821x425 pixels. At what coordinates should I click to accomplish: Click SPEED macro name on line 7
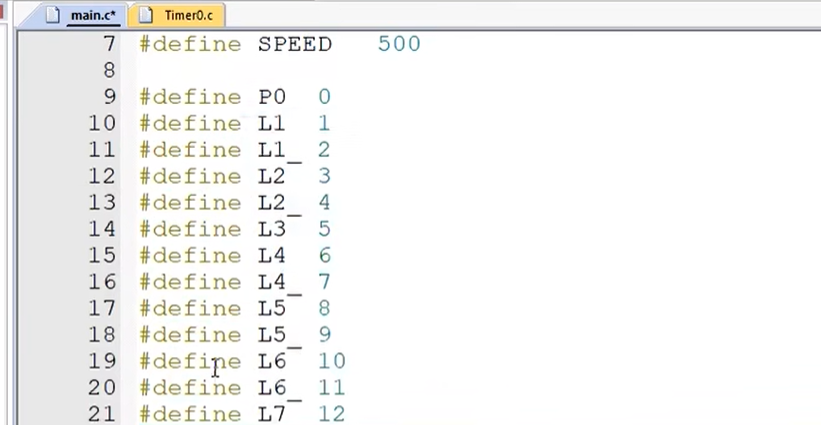point(295,44)
